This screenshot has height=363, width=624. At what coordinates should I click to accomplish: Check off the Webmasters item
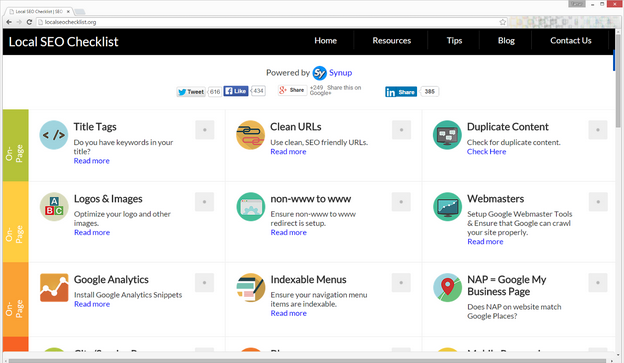point(598,202)
